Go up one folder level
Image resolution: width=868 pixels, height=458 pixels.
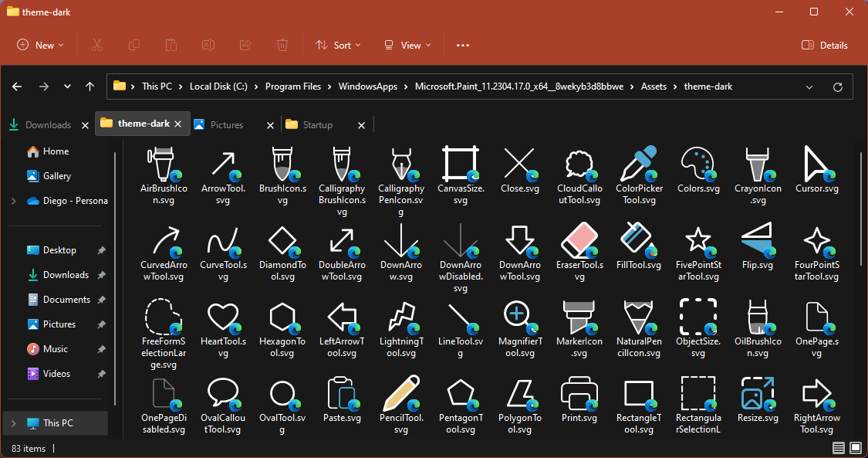pos(90,87)
